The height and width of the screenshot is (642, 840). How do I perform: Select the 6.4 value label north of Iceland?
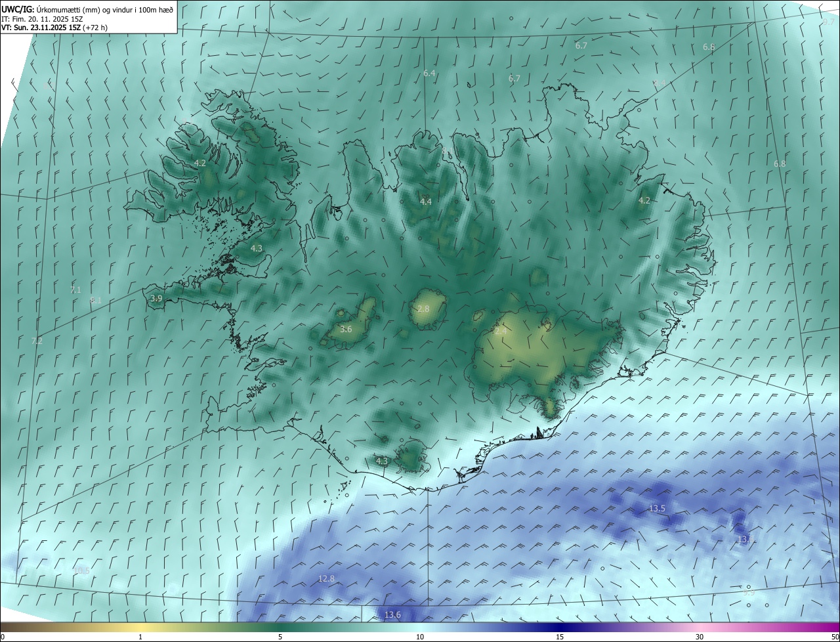click(429, 74)
